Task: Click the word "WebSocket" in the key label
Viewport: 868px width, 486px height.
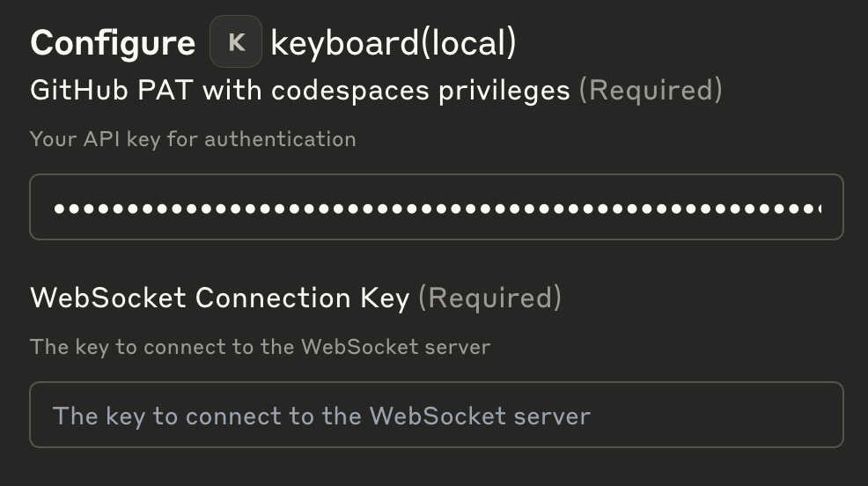Action: click(x=108, y=298)
